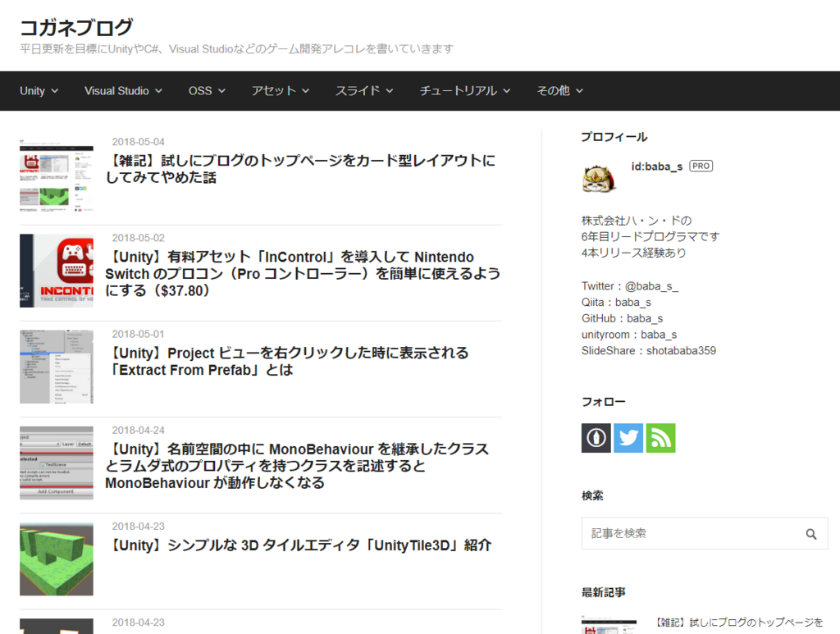840x634 pixels.
Task: Open the カード型レイアウト 雑記 article title
Action: click(300, 169)
